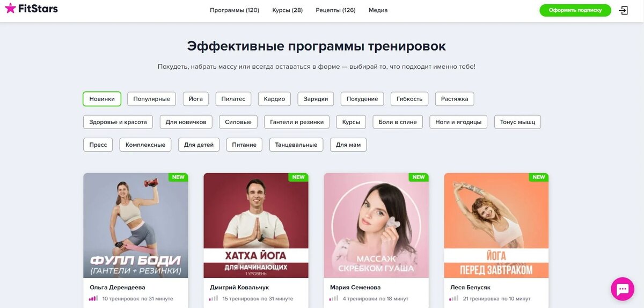Go to Рецепты (126) in navigation
Viewport: 644px width, 308px height.
[x=335, y=10]
